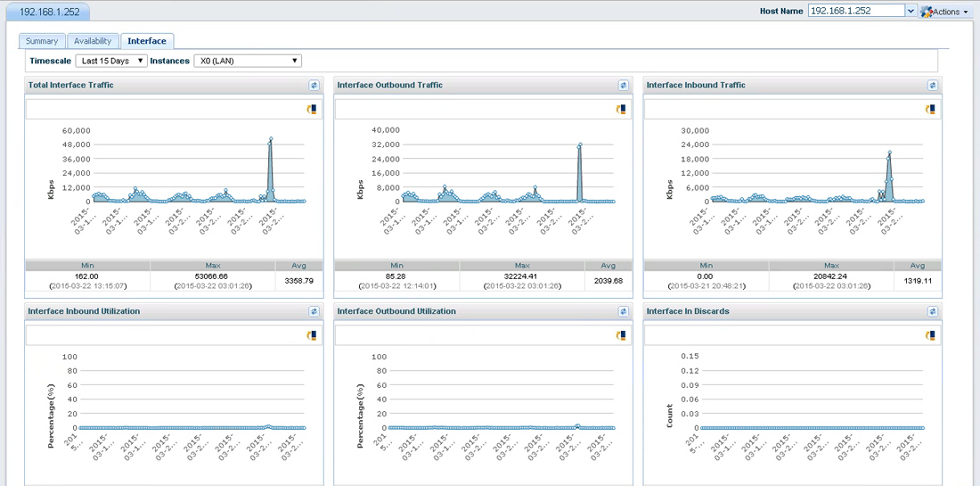Switch to the Availability tab
This screenshot has height=486, width=980.
click(x=93, y=41)
